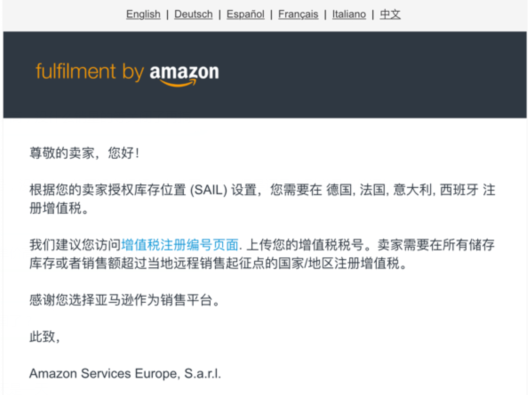Click the (SAIL) abbreviation in first paragraph
The width and height of the screenshot is (532, 395).
pos(208,190)
